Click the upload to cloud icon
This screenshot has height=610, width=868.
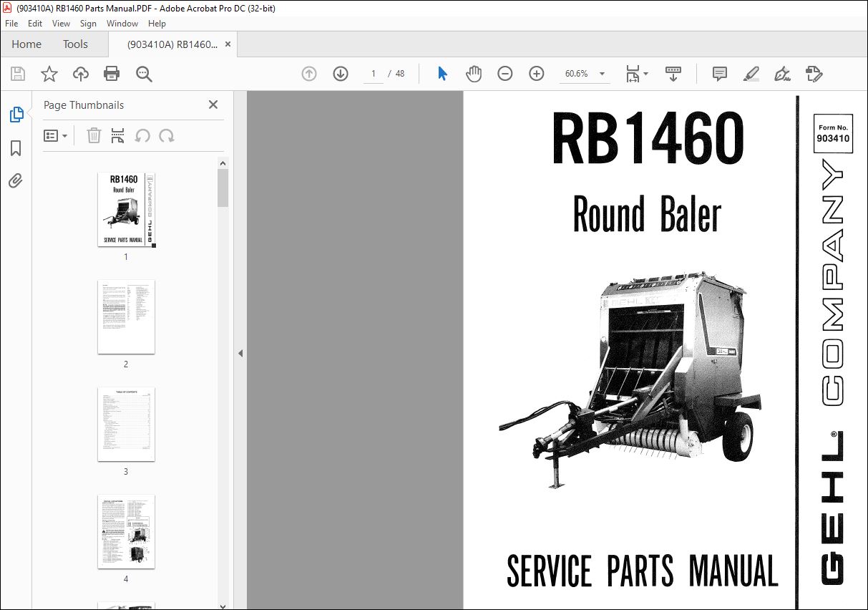click(81, 74)
